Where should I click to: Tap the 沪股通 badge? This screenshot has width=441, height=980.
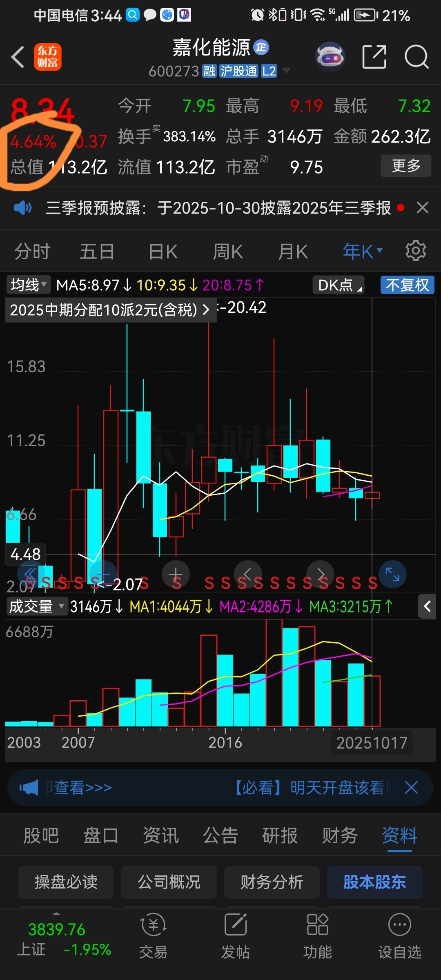(x=239, y=71)
